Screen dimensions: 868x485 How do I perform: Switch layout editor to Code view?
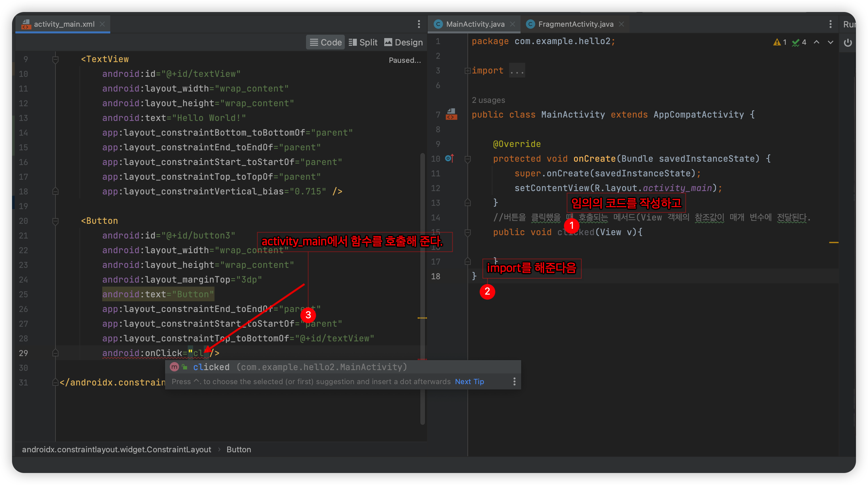325,42
